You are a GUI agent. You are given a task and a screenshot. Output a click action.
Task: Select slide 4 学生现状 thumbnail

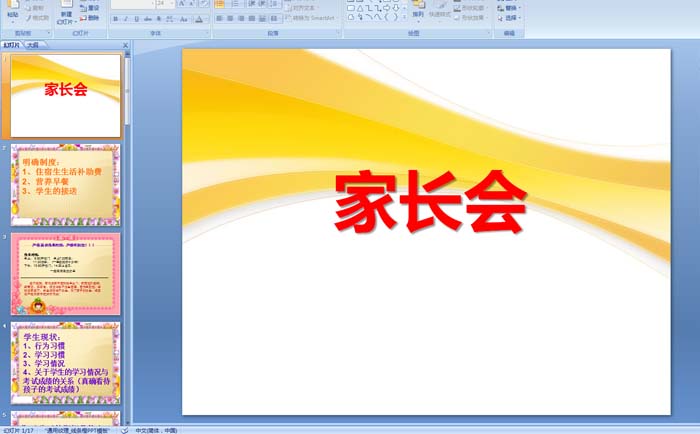pyautogui.click(x=66, y=363)
